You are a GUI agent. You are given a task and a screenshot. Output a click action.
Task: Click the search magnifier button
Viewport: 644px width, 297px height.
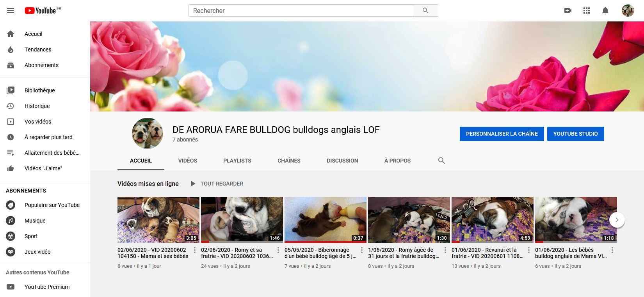[425, 11]
